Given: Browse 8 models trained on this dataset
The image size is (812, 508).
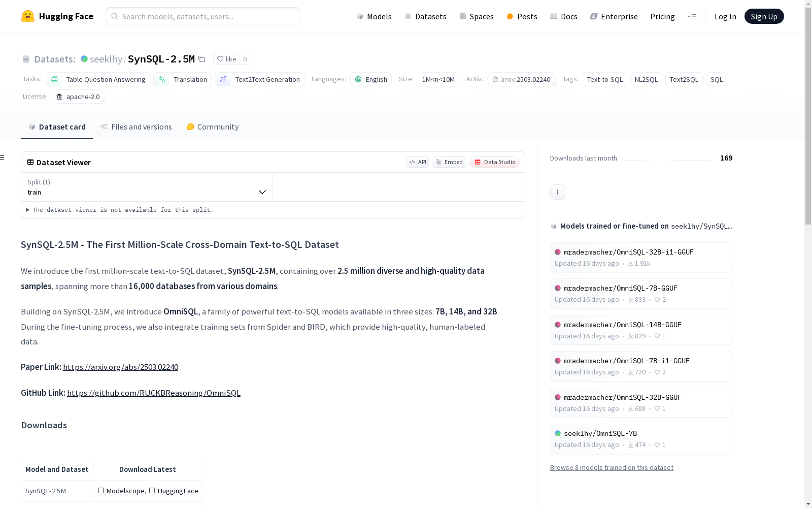Looking at the screenshot, I should tap(612, 468).
